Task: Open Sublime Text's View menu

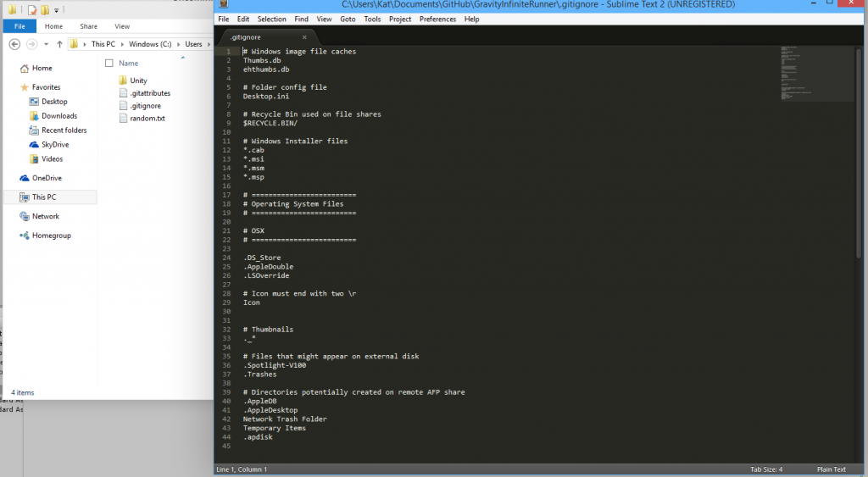Action: (324, 19)
